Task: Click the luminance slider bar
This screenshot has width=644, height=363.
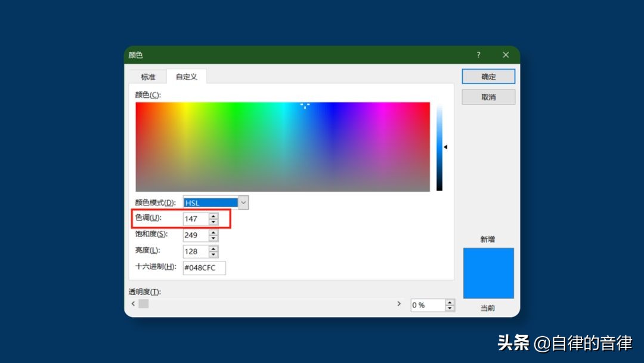Action: (439, 147)
